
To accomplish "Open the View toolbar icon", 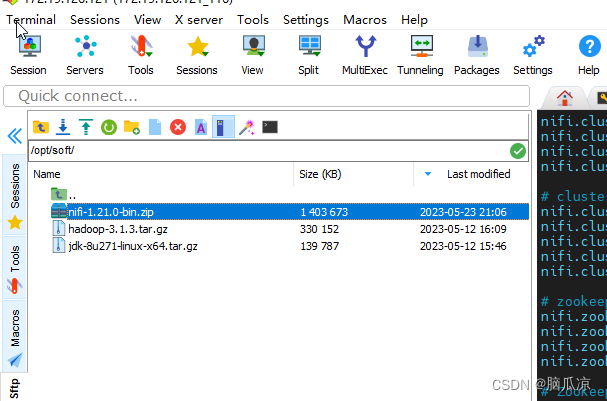I will click(x=252, y=55).
